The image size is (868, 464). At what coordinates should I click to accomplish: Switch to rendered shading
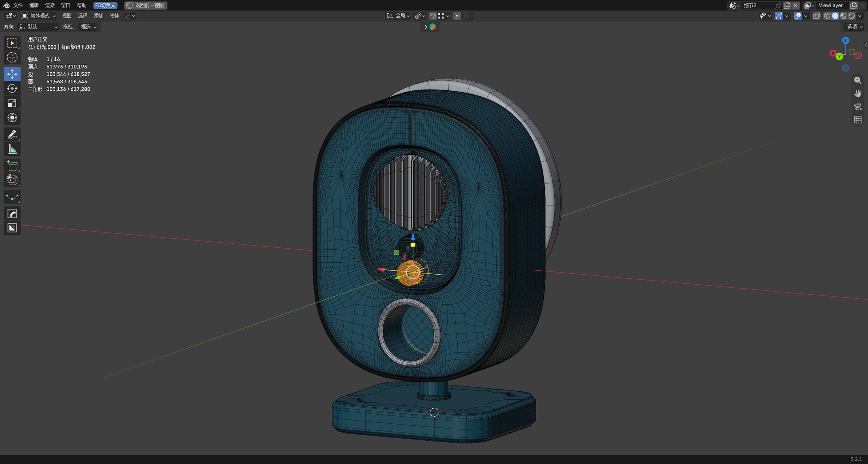pyautogui.click(x=852, y=16)
